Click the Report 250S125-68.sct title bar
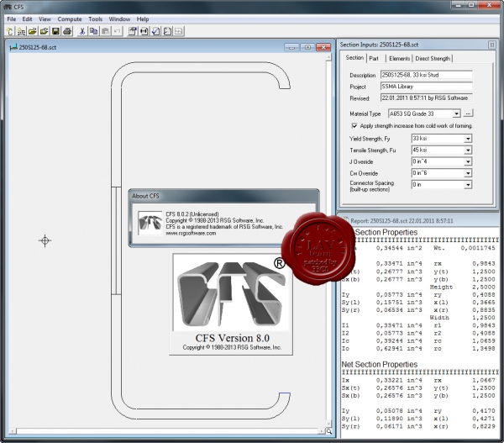The height and width of the screenshot is (443, 504). click(x=418, y=221)
